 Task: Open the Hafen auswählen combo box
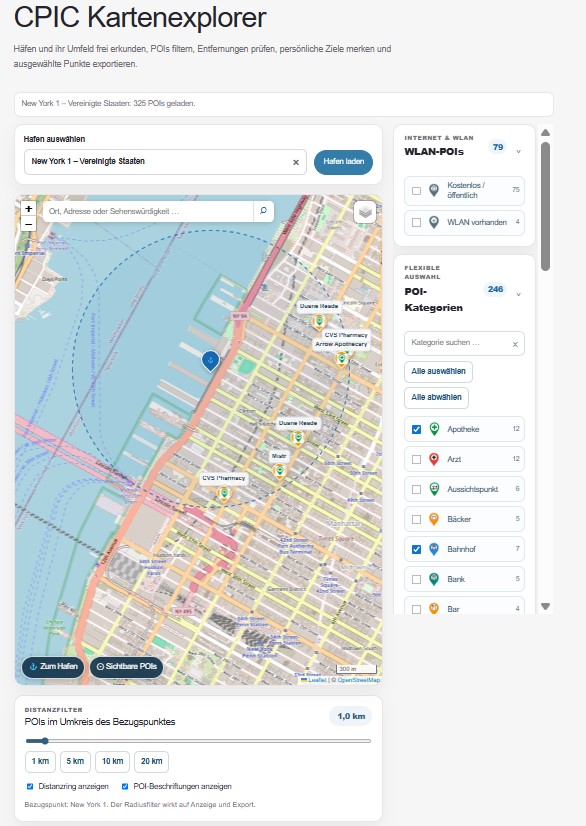[x=165, y=162]
